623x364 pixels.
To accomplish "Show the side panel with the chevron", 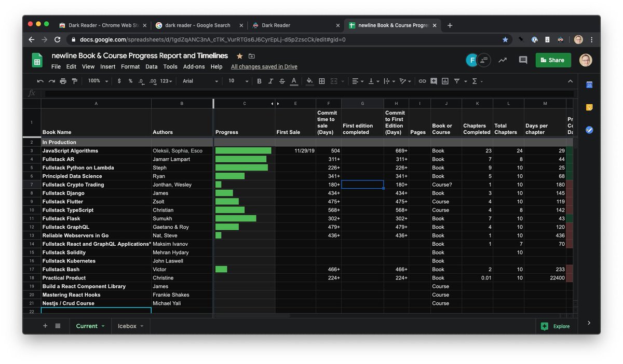I will 589,323.
